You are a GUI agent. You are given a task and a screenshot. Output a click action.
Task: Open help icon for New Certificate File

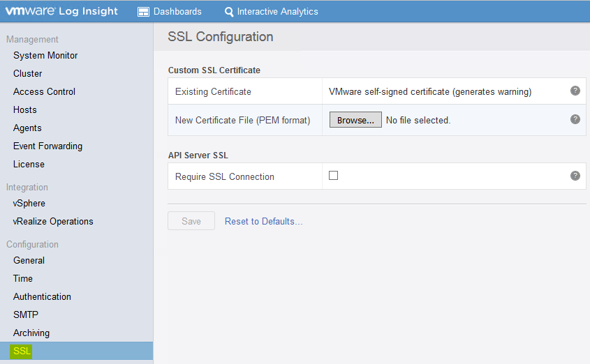tap(575, 119)
